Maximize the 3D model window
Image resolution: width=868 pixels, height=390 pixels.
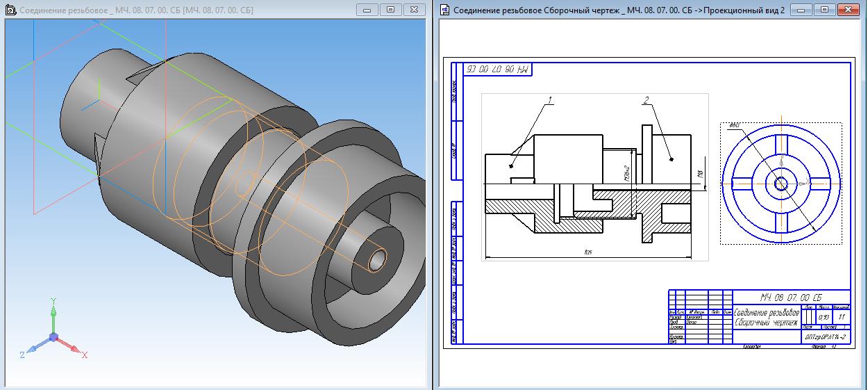point(390,10)
